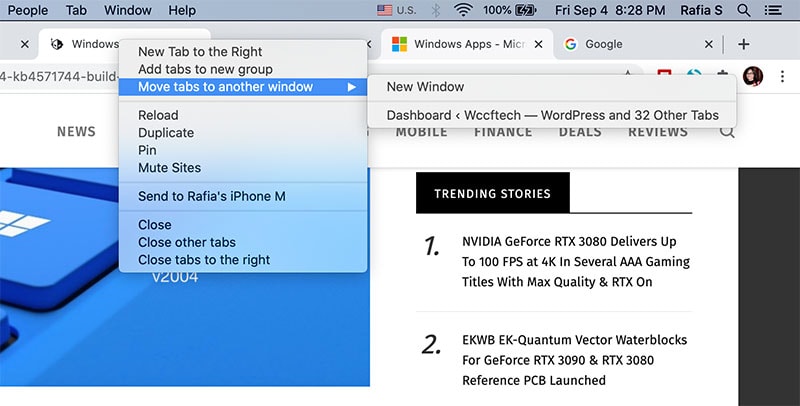Open macOS Spotlight search icon
Screen dimensions: 800x406
[x=744, y=10]
